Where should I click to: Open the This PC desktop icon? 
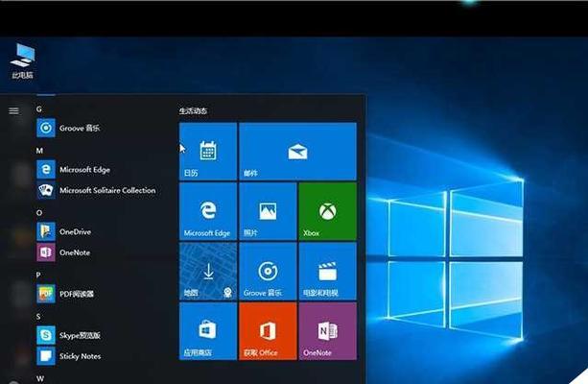click(22, 60)
